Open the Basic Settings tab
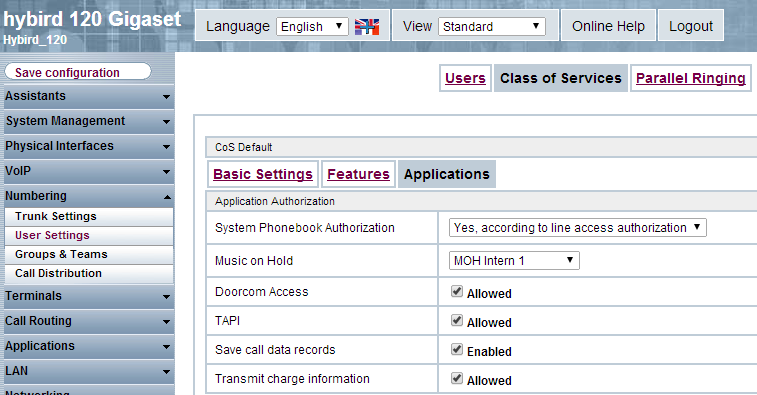 (263, 174)
